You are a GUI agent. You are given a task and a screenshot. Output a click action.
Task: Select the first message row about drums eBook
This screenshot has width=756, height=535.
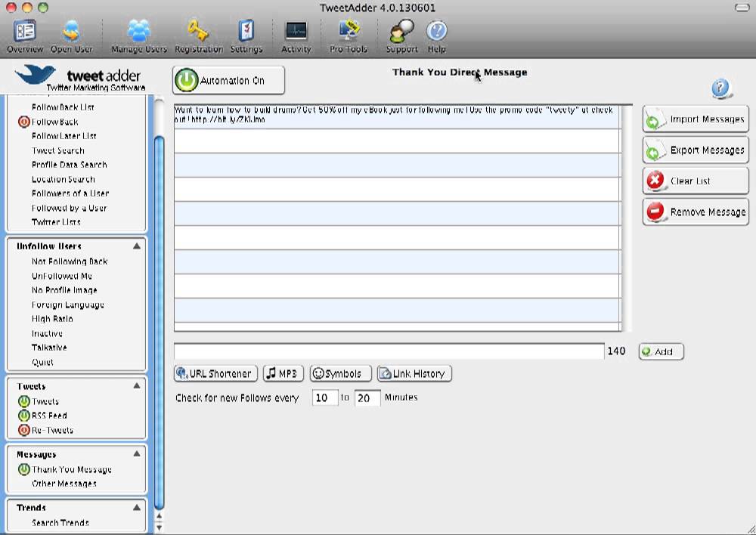tap(397, 115)
